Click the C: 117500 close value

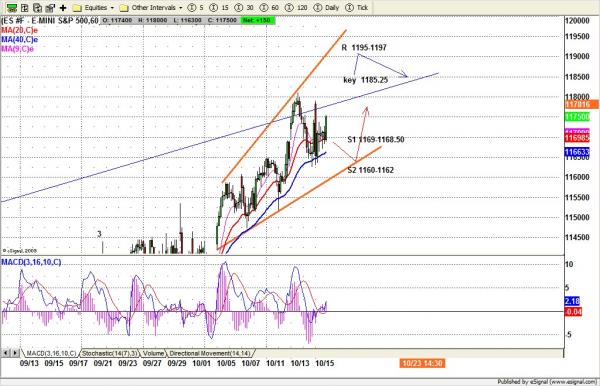[222, 20]
